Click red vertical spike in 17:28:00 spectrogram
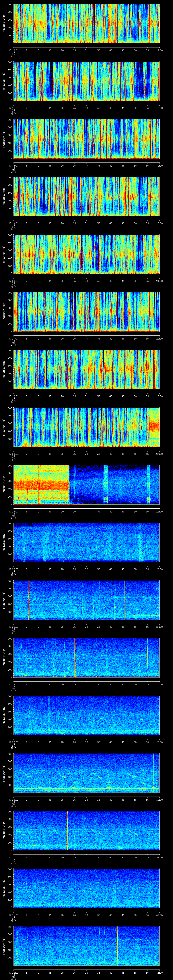The width and height of the screenshot is (173, 980). pyautogui.click(x=49, y=715)
